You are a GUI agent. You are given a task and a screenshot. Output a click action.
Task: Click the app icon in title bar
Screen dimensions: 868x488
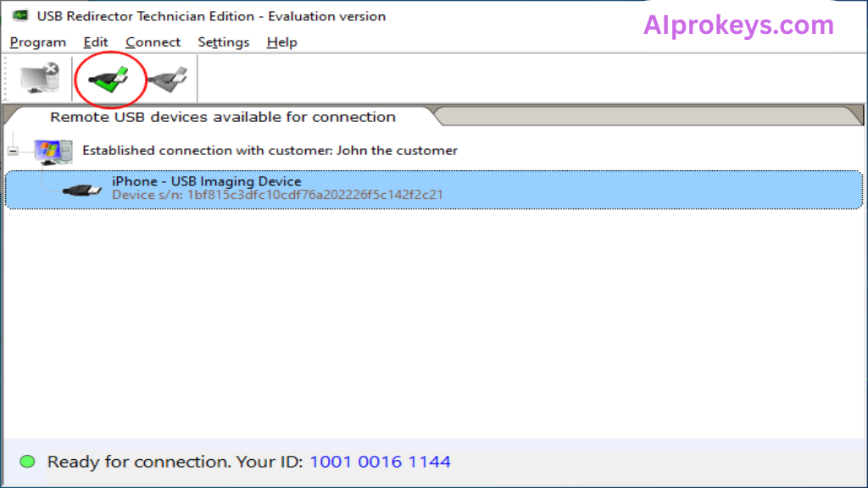[x=20, y=15]
